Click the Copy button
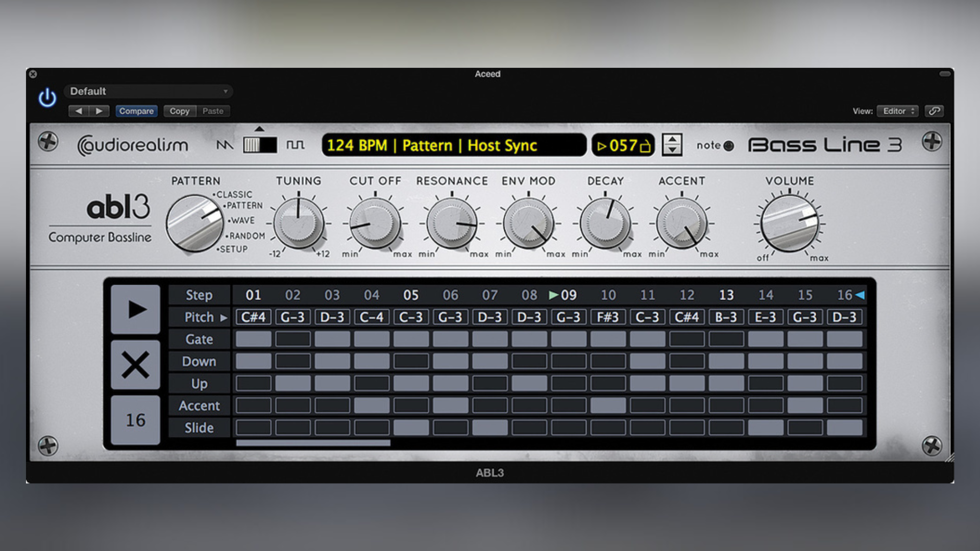 179,111
